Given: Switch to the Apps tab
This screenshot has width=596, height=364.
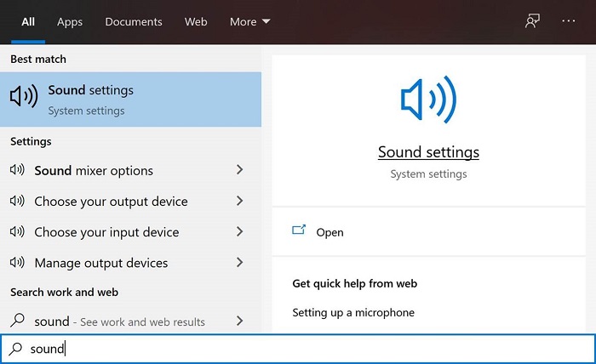Looking at the screenshot, I should coord(70,21).
